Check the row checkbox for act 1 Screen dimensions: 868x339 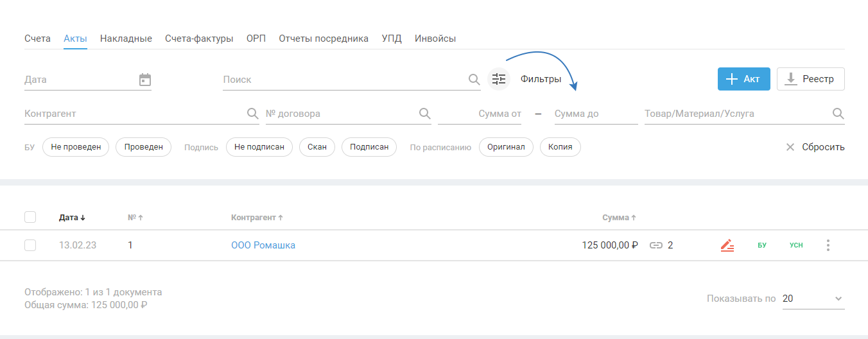coord(30,245)
